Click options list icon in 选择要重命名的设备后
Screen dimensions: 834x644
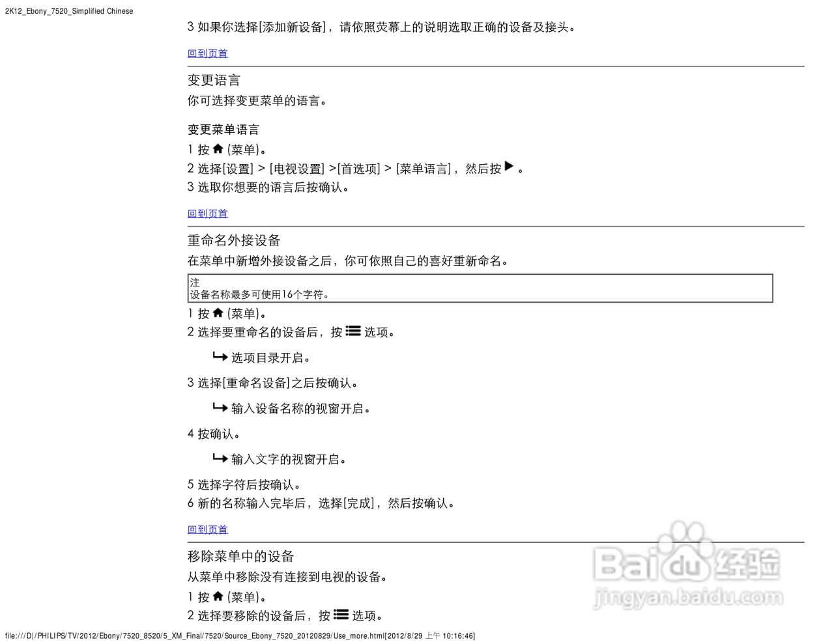tap(353, 331)
